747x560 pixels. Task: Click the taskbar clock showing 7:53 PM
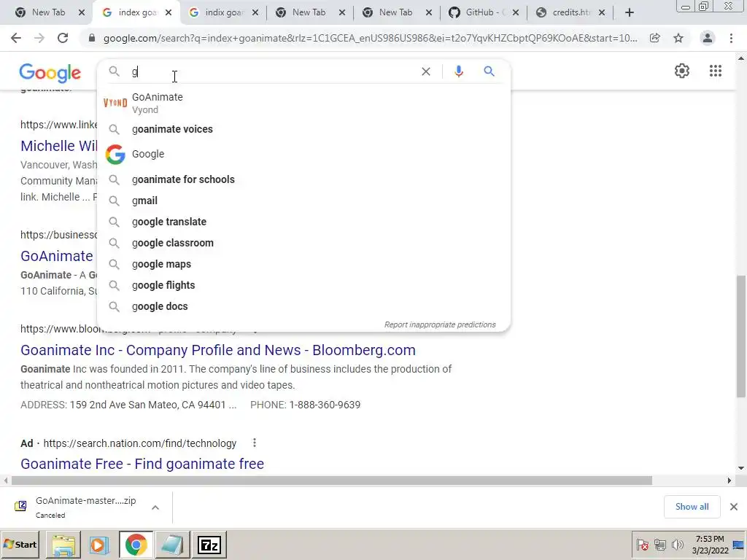coord(710,544)
